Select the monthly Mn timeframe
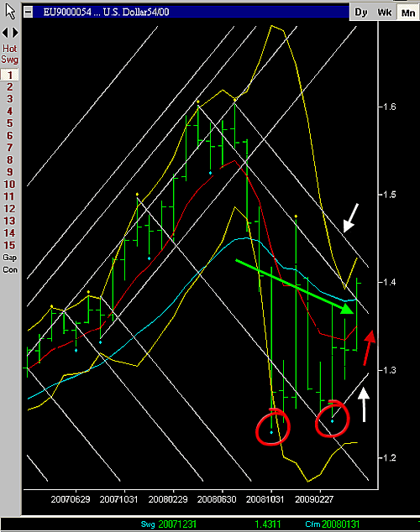This screenshot has width=420, height=532. pyautogui.click(x=407, y=13)
